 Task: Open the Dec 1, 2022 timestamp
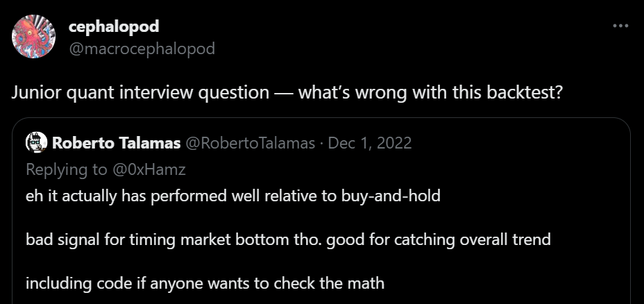[370, 143]
